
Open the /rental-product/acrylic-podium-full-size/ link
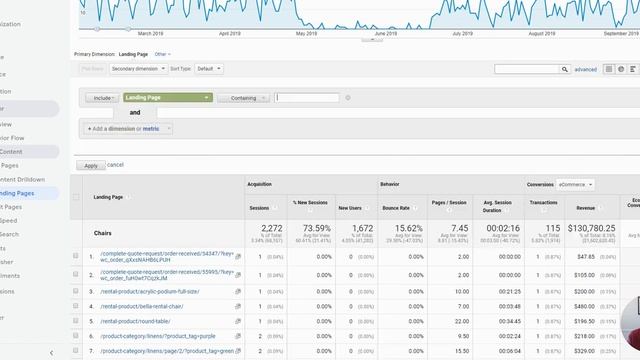point(150,291)
